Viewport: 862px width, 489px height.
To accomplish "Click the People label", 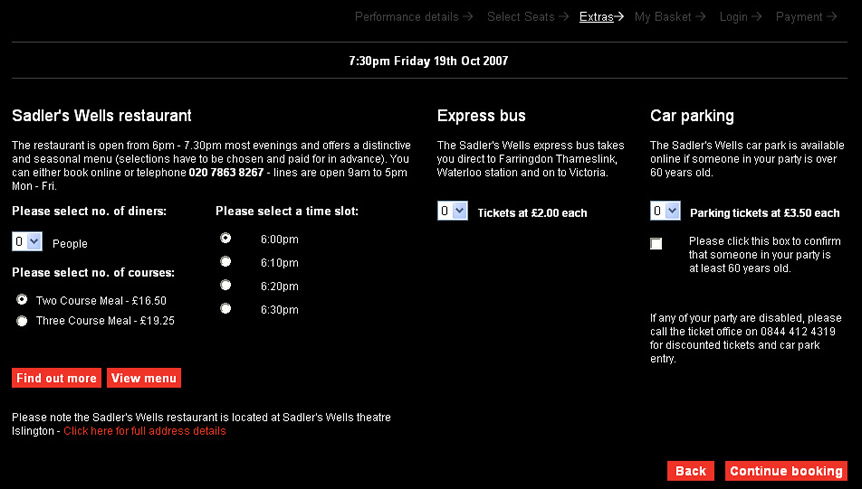I will tap(70, 244).
